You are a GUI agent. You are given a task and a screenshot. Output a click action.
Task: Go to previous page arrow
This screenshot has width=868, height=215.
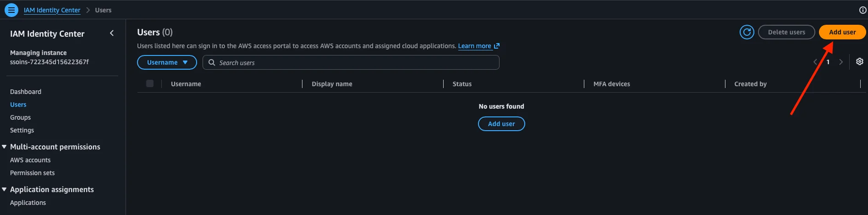point(815,62)
